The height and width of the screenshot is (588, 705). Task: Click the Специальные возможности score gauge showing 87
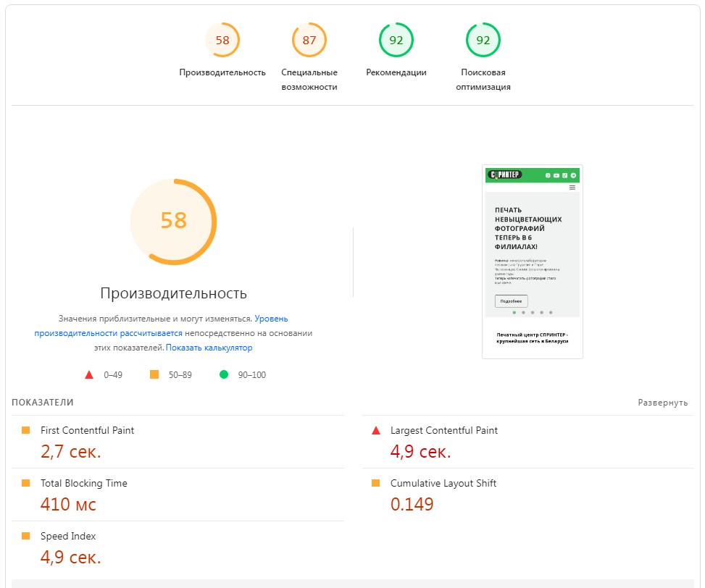(x=309, y=40)
